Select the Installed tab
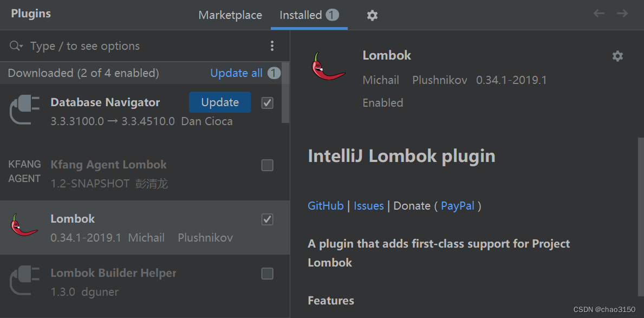The width and height of the screenshot is (644, 318). click(x=302, y=15)
